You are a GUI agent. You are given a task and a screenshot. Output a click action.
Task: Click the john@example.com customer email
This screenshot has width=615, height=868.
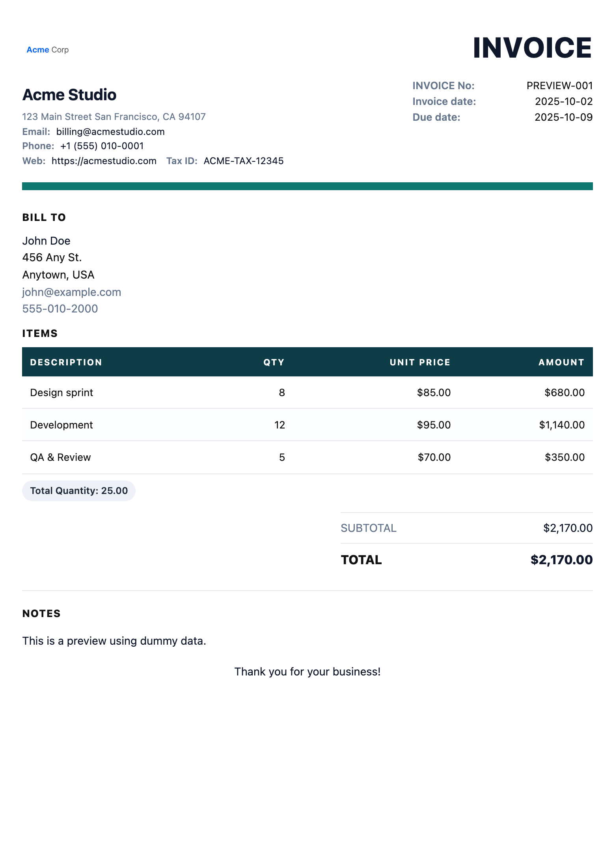[x=72, y=292]
